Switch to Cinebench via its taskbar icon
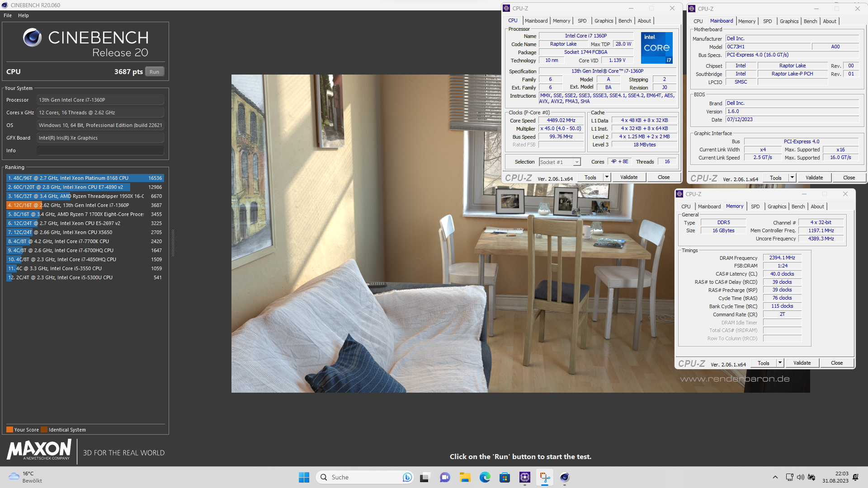This screenshot has height=488, width=868. [564, 477]
